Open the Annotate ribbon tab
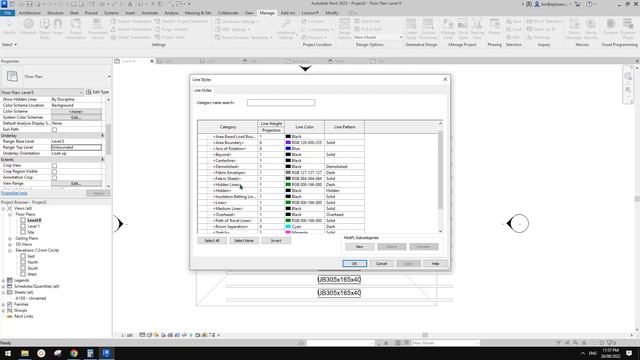Screen dimensions: 640x360 pos(149,13)
